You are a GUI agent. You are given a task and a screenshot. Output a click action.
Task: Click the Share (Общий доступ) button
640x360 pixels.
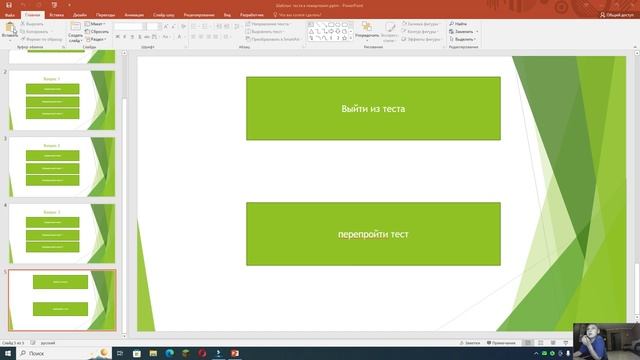point(617,15)
